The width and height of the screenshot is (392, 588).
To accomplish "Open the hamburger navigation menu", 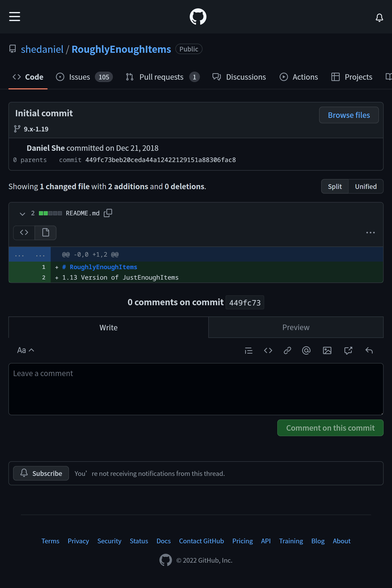I will point(15,16).
